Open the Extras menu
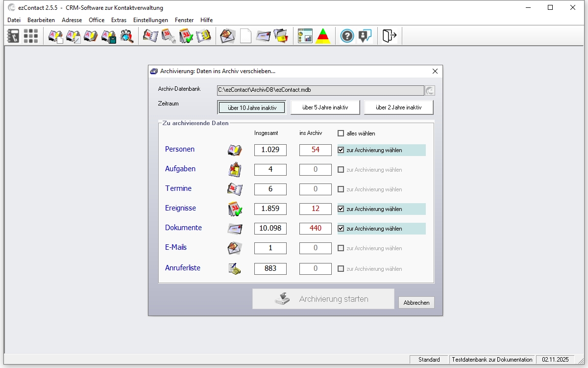This screenshot has width=588, height=368. [x=119, y=20]
